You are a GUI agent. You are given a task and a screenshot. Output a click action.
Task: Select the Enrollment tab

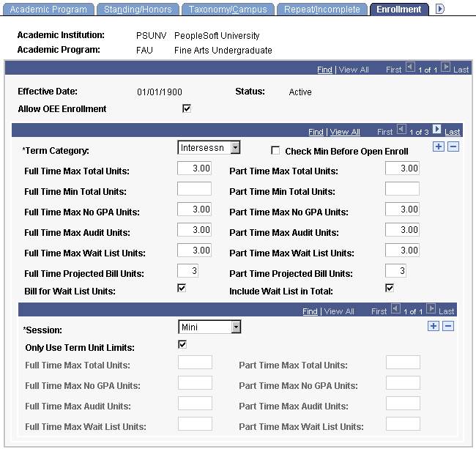(399, 10)
